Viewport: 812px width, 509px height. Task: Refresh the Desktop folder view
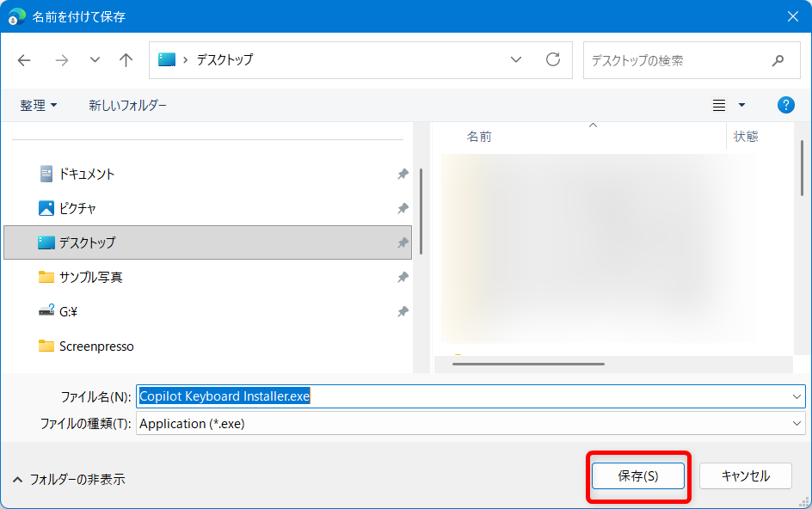pos(553,59)
